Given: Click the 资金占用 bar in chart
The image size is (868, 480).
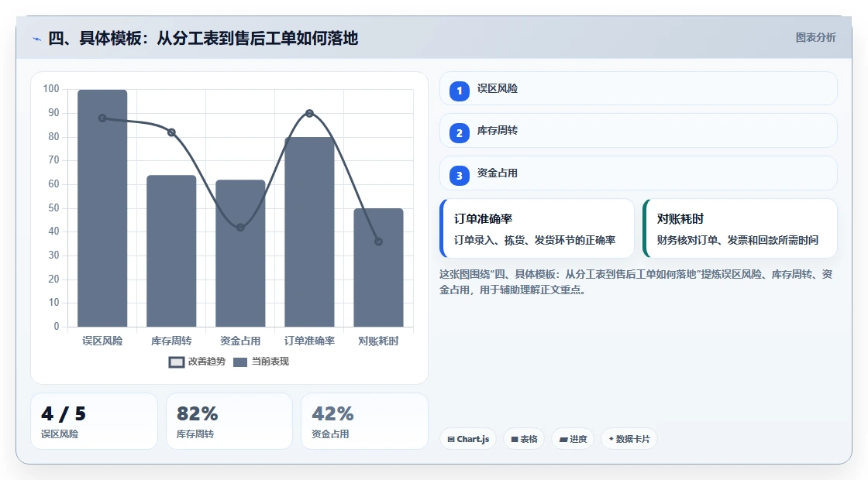Looking at the screenshot, I should [240, 253].
